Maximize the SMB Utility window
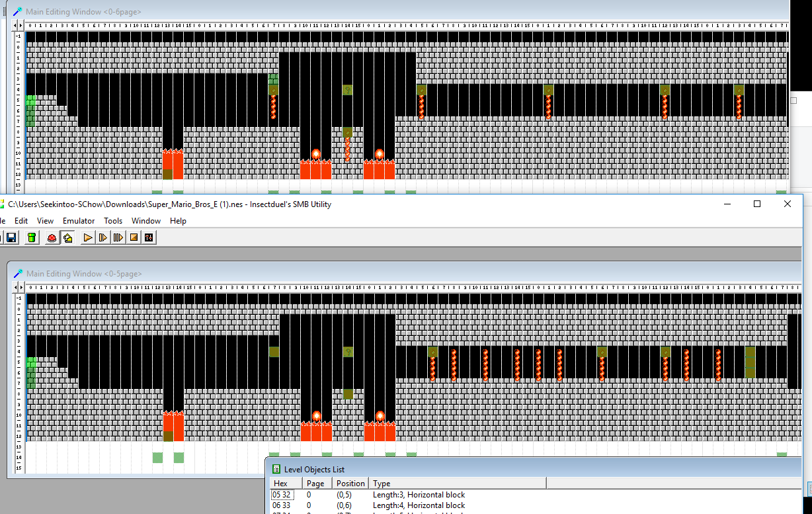The width and height of the screenshot is (812, 514). pos(757,204)
